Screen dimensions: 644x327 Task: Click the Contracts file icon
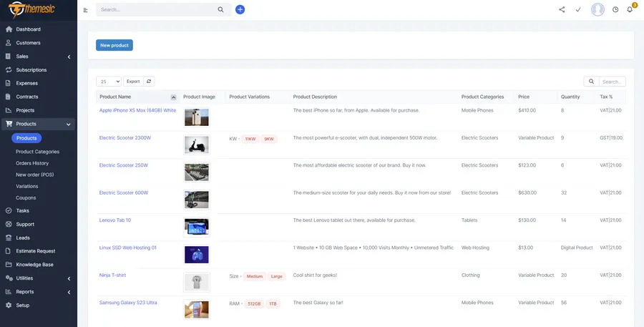8,97
